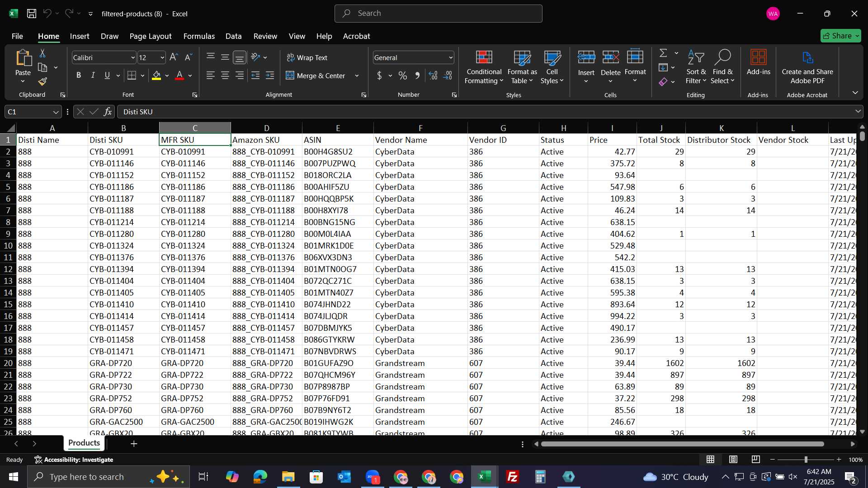Apply Comma Style format
The image size is (868, 488).
point(417,75)
